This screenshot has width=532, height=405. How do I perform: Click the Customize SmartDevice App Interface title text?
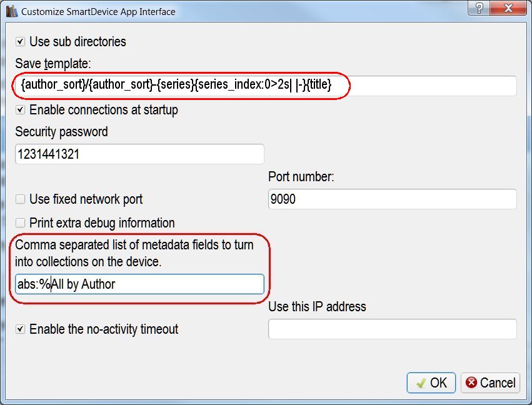click(98, 11)
